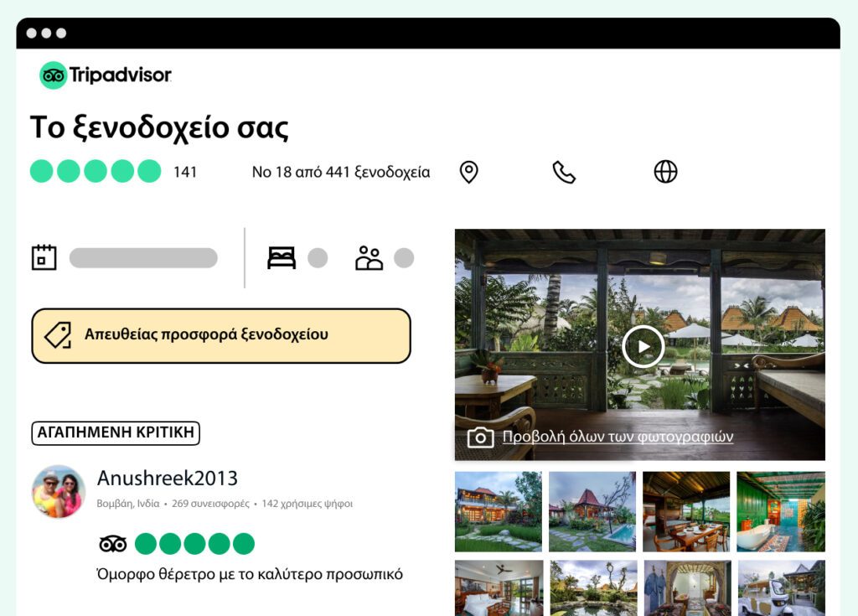Open thumbnail of pond garden
This screenshot has height=616, width=858.
click(x=594, y=588)
